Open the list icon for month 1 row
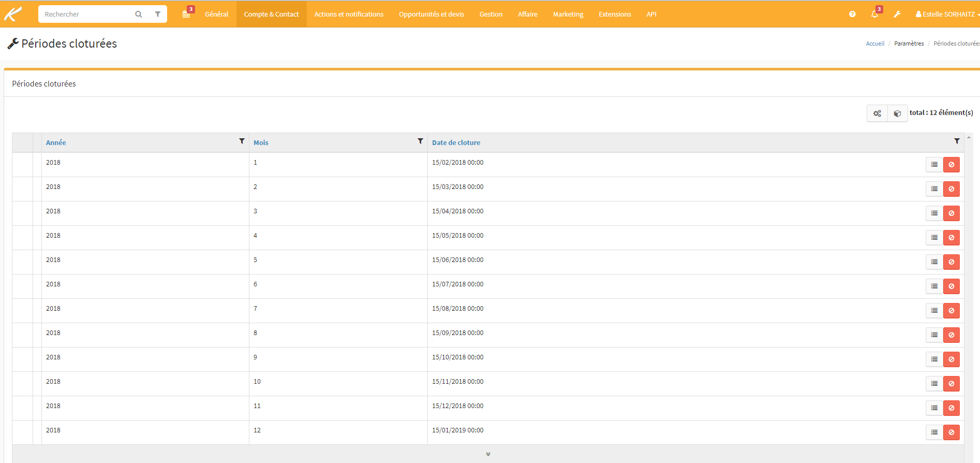The image size is (980, 463). tap(934, 165)
